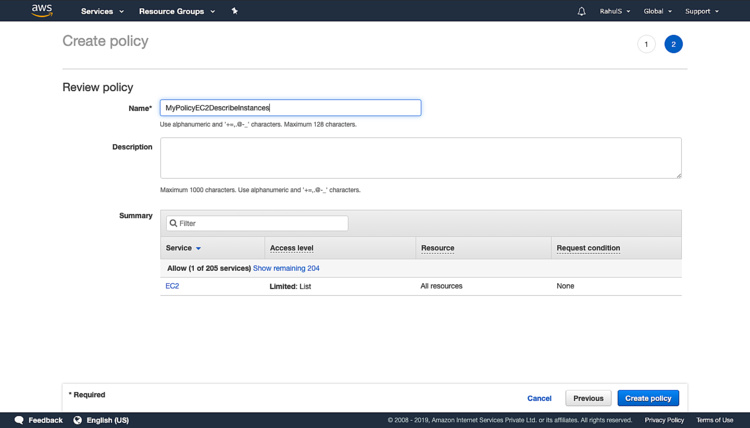Go to step 1 circle indicator
The image size is (750, 428).
click(646, 44)
